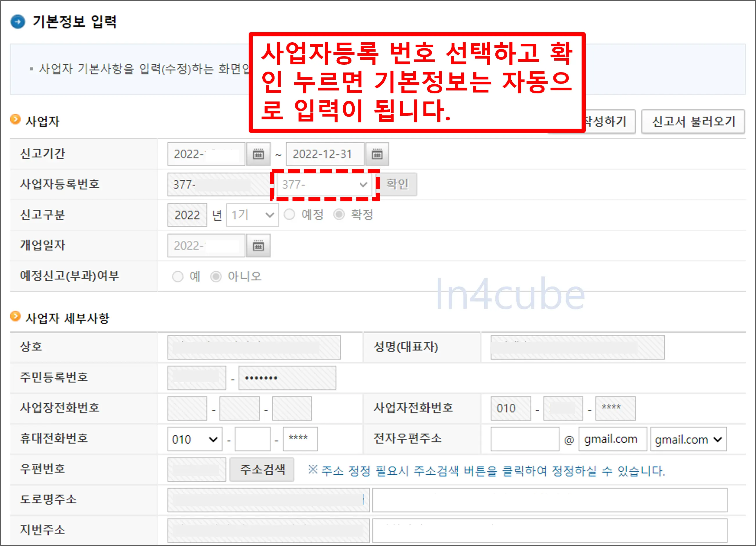Click the 2022 year field in 신고구분
This screenshot has width=756, height=546.
pyautogui.click(x=187, y=215)
